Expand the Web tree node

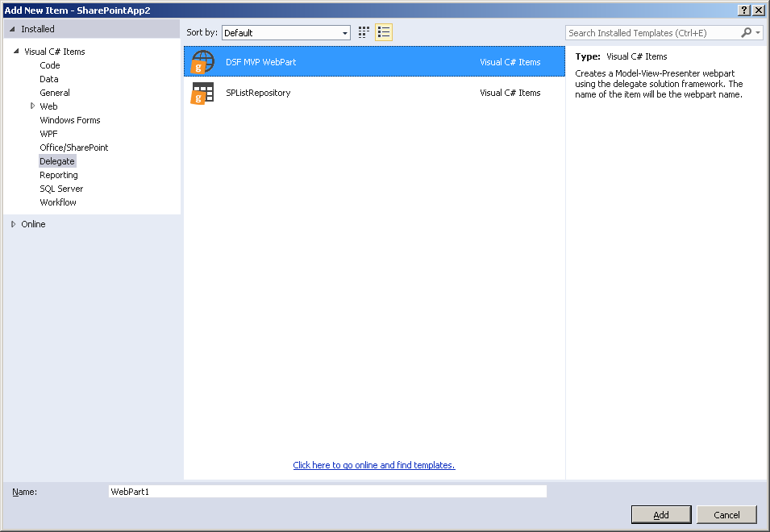click(x=32, y=106)
